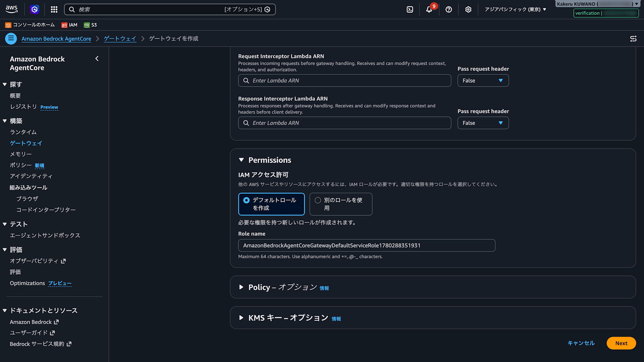This screenshot has width=644, height=362.
Task: Open notifications bell icon
Action: (429, 9)
